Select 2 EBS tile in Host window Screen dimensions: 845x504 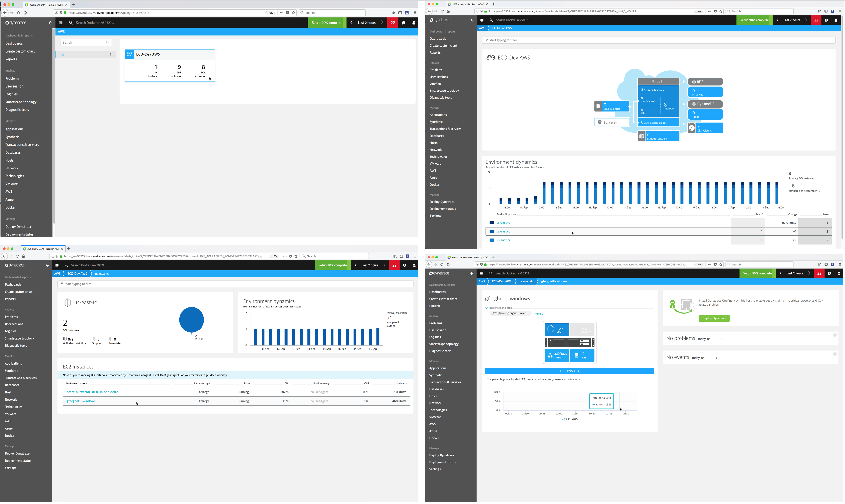tap(582, 355)
